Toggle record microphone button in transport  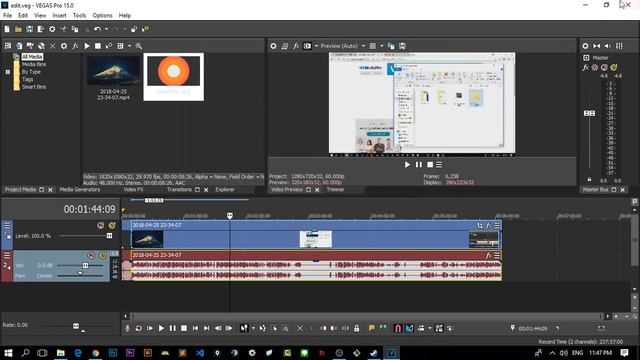[x=127, y=328]
